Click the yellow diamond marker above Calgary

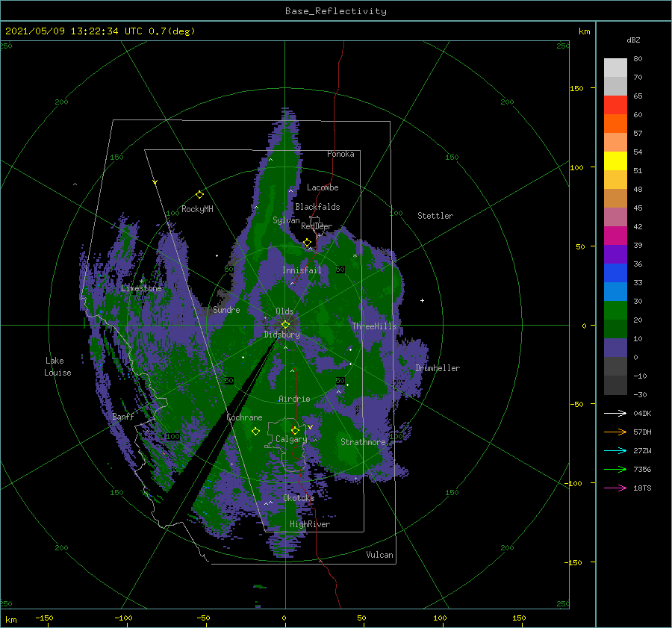tap(295, 430)
